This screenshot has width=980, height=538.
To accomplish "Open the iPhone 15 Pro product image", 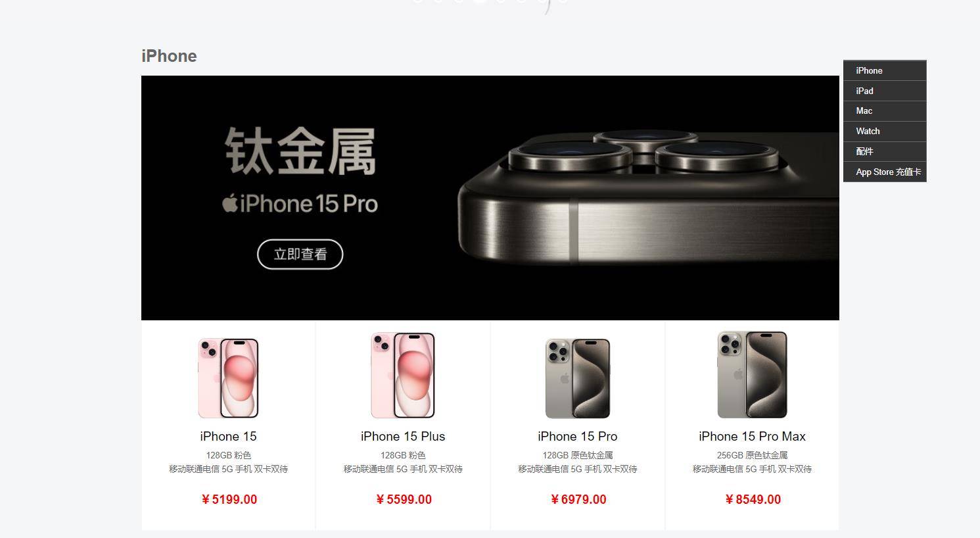I will [x=578, y=378].
